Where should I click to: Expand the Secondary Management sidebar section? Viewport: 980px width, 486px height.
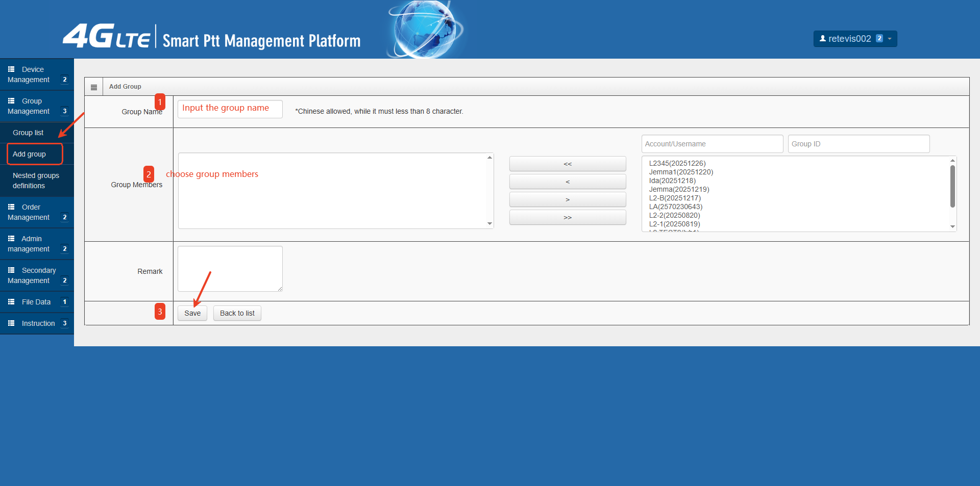tap(36, 275)
